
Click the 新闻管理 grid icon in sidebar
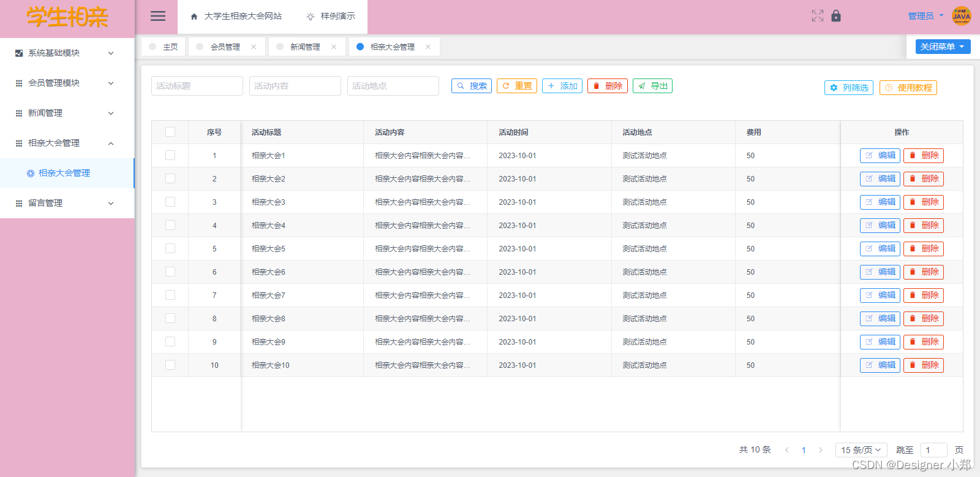coord(19,113)
